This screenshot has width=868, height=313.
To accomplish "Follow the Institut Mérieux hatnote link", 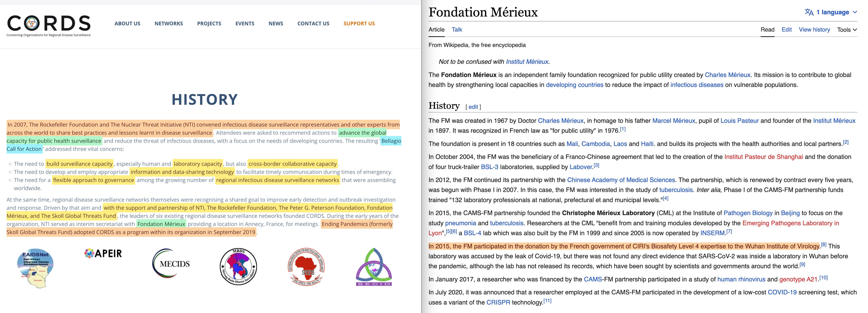I will [527, 62].
